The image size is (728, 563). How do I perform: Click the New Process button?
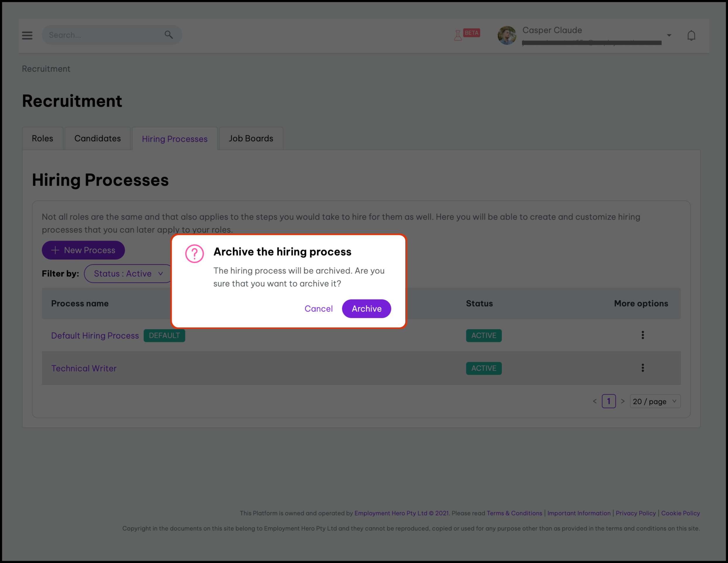83,250
